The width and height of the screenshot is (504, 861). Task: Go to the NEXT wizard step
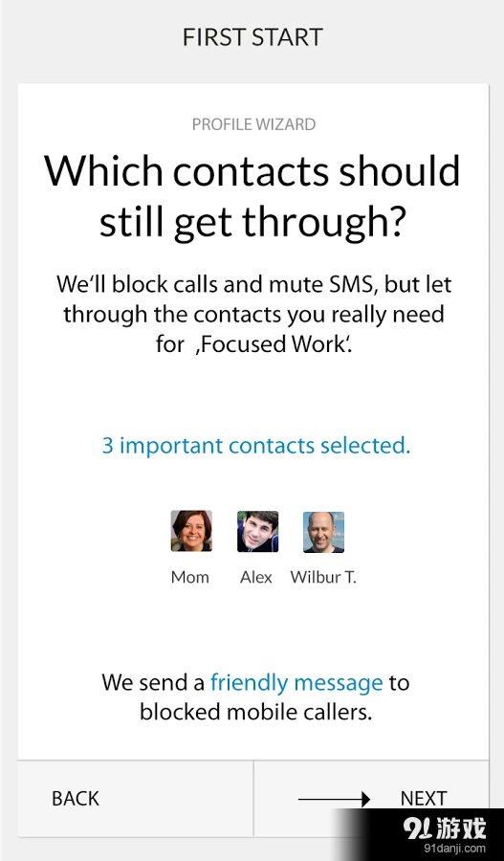pyautogui.click(x=371, y=799)
